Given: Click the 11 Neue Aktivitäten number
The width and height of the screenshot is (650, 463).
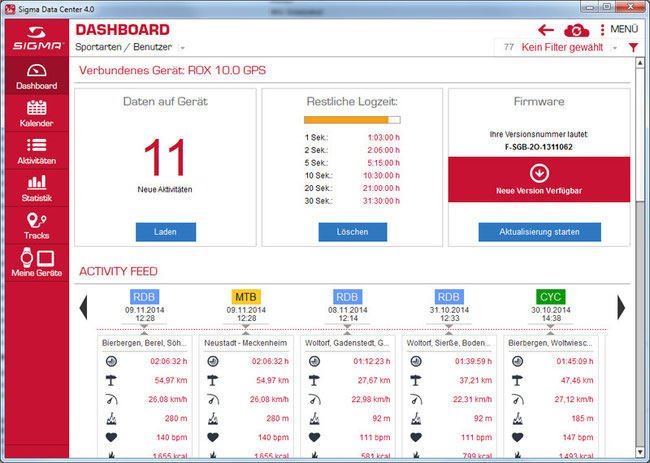Looking at the screenshot, I should (x=165, y=158).
